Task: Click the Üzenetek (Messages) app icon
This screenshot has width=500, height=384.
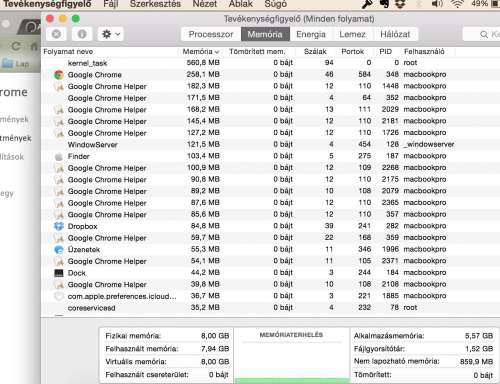Action: point(59,250)
